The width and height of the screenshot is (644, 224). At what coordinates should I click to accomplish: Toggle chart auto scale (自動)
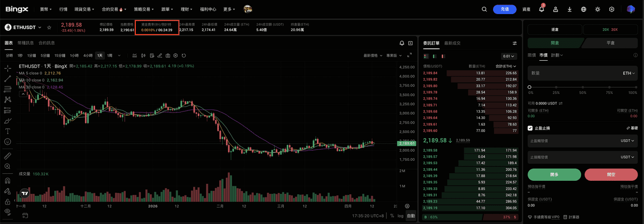click(411, 216)
